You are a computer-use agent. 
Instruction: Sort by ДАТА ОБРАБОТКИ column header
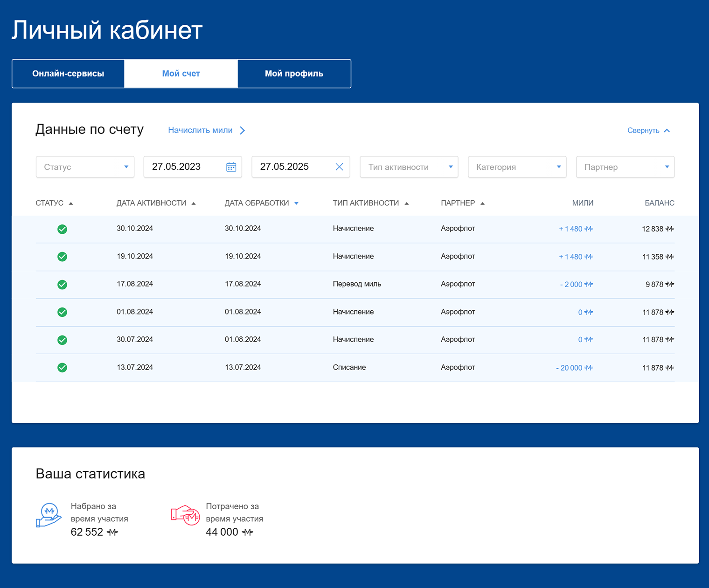pyautogui.click(x=262, y=203)
